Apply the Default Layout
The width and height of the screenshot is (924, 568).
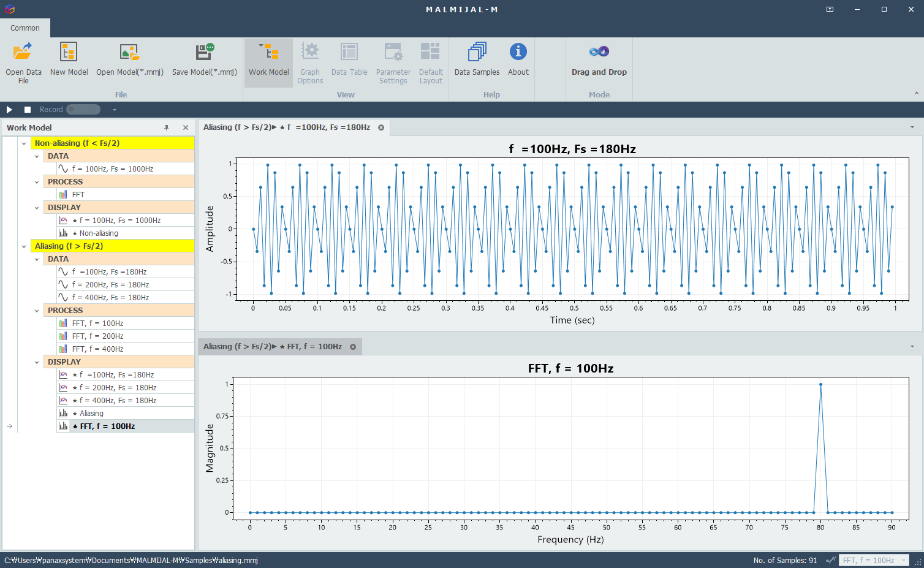point(431,62)
